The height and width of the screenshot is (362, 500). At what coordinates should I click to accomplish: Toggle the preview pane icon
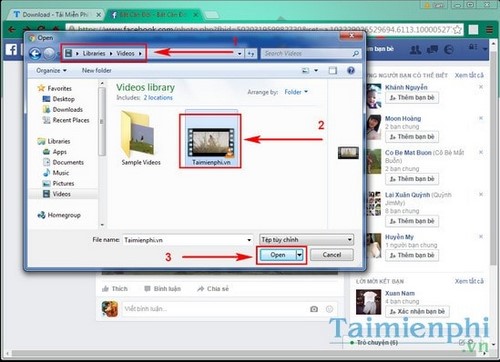click(333, 70)
